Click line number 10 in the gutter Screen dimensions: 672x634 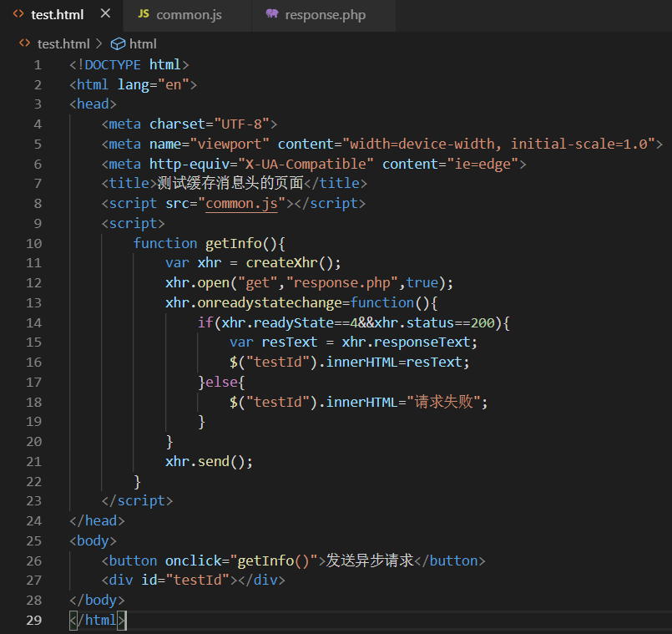pos(33,243)
